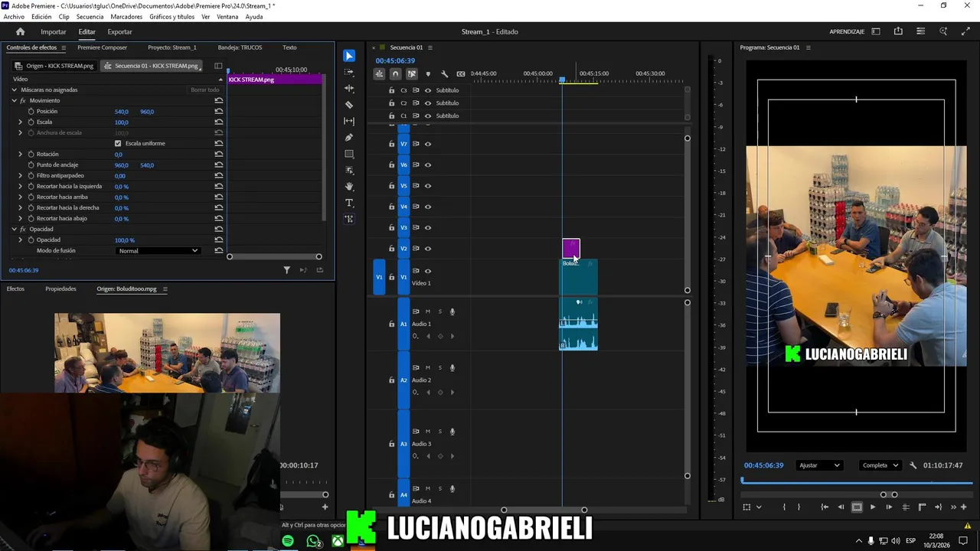Select the Selection tool arrow
Image resolution: width=980 pixels, height=551 pixels.
click(349, 56)
